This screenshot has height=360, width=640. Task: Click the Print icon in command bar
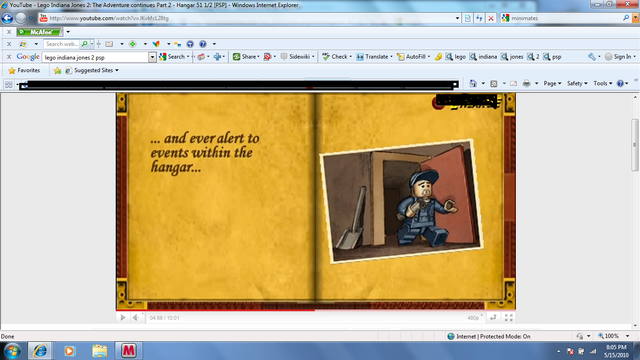(527, 83)
